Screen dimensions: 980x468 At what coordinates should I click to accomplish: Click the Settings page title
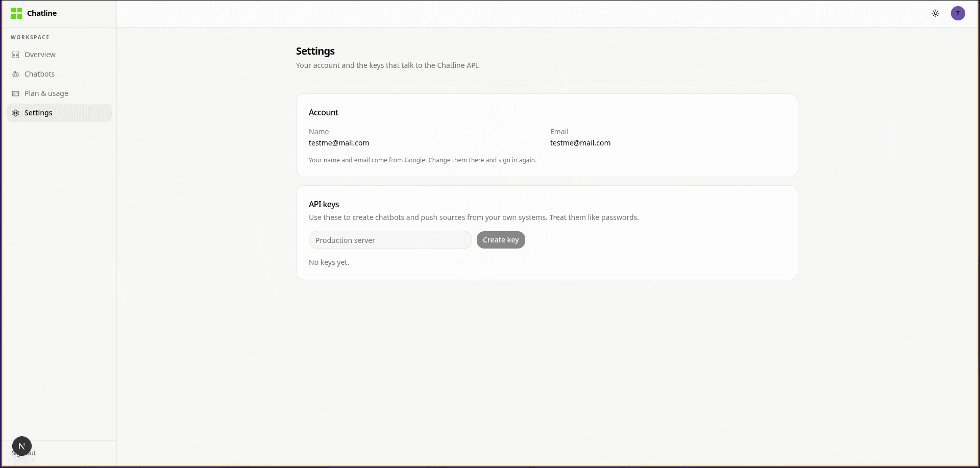[x=315, y=51]
